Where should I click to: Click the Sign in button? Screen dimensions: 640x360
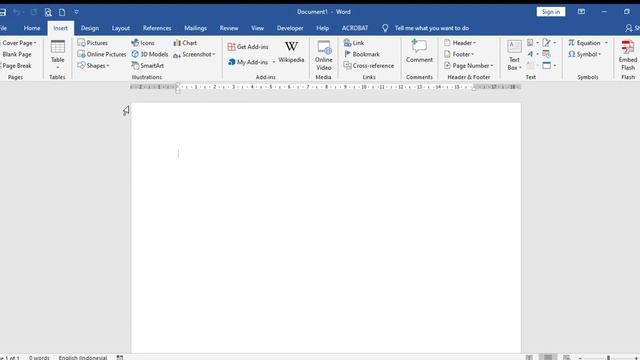pyautogui.click(x=551, y=12)
